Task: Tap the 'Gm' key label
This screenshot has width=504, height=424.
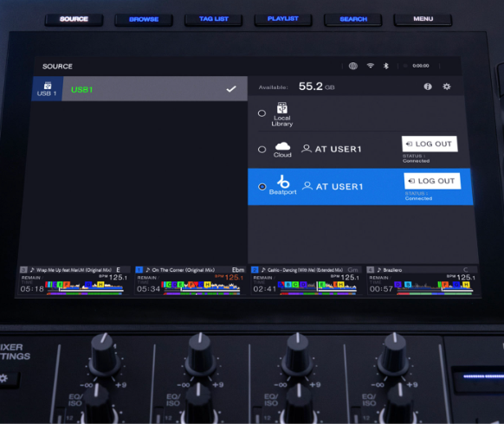Action: (352, 270)
